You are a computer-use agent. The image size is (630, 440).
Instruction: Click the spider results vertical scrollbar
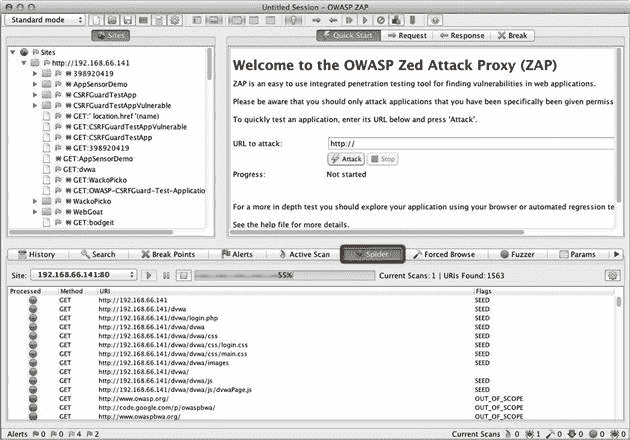(619, 302)
